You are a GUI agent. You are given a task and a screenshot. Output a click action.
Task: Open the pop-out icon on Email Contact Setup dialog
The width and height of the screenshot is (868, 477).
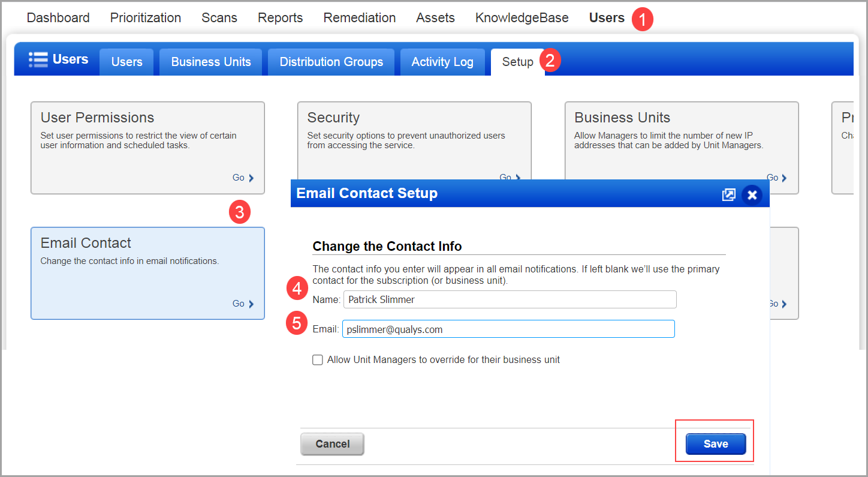(728, 194)
